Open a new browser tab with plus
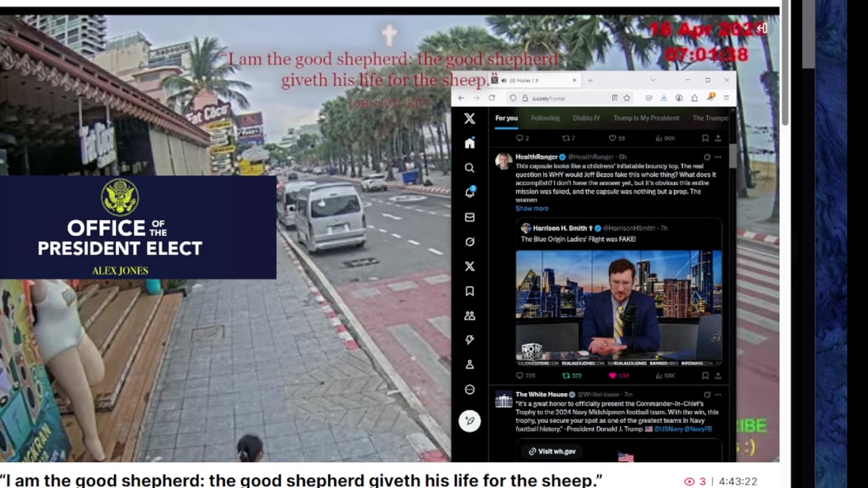The height and width of the screenshot is (488, 868). 590,80
